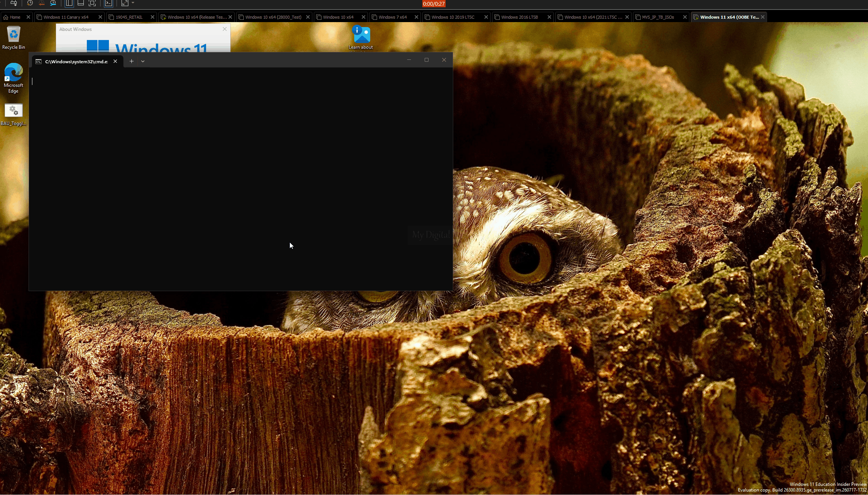The width and height of the screenshot is (868, 495).
Task: Close the plain Windows 10 x64 tab
Action: (363, 17)
